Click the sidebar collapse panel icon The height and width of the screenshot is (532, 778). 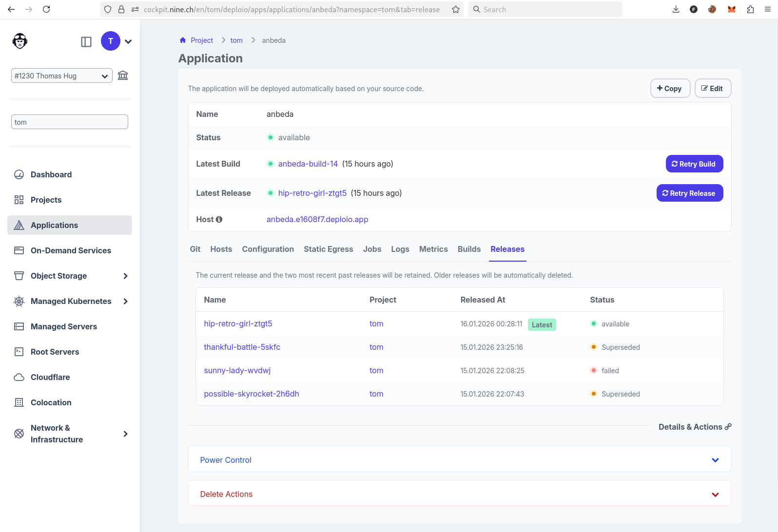86,42
